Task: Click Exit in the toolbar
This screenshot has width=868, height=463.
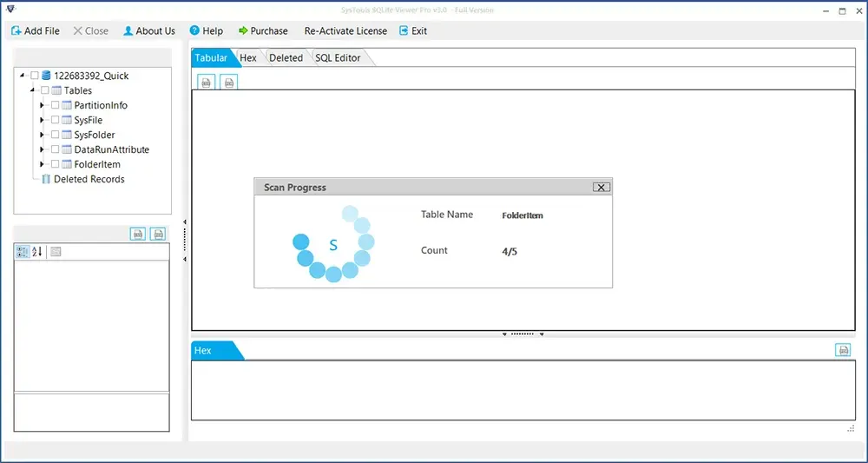Action: [x=413, y=31]
